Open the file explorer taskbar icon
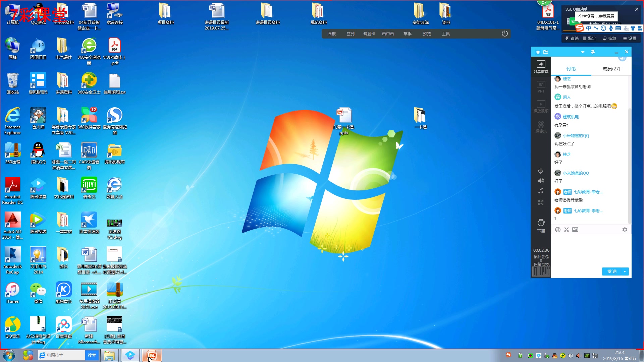Image resolution: width=644 pixels, height=362 pixels. tap(109, 355)
